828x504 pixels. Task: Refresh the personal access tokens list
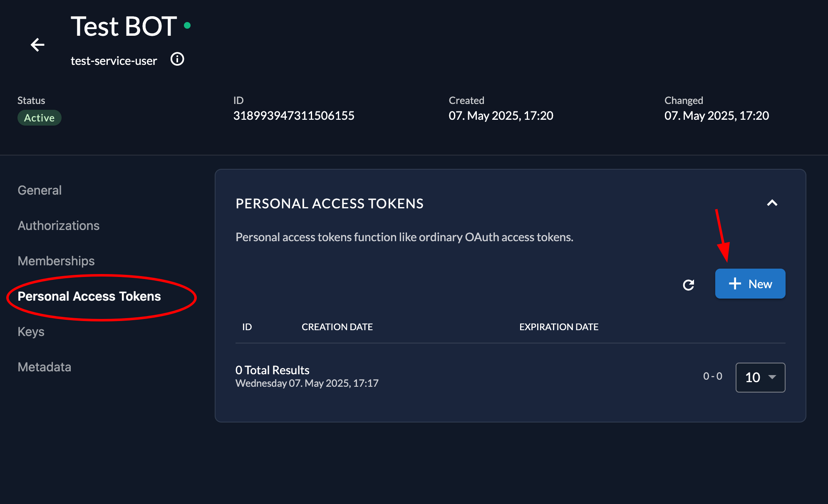point(689,285)
